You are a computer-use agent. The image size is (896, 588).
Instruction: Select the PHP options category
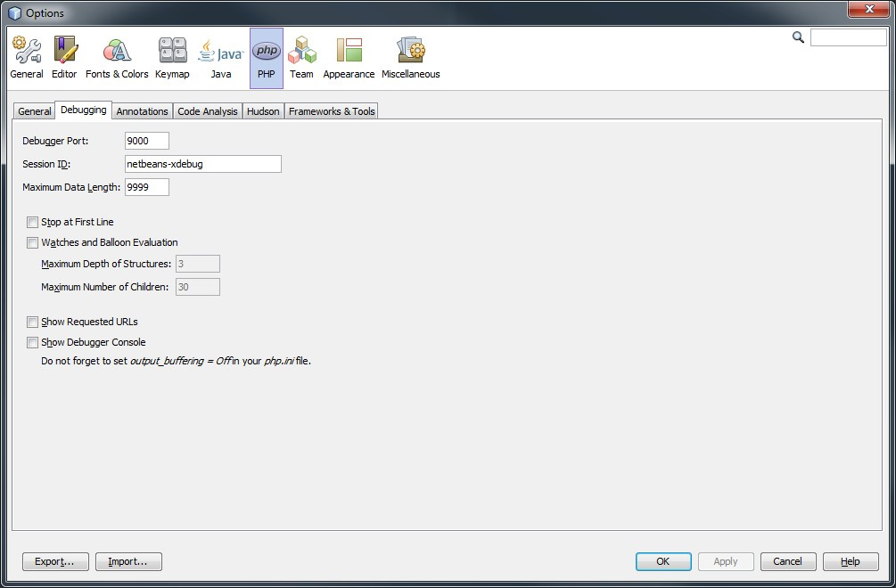point(267,58)
